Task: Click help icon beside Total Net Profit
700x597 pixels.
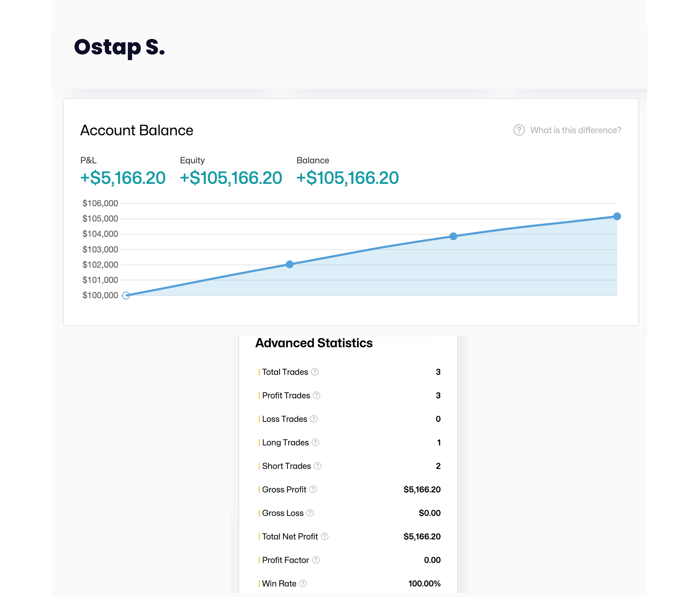Action: [x=324, y=536]
